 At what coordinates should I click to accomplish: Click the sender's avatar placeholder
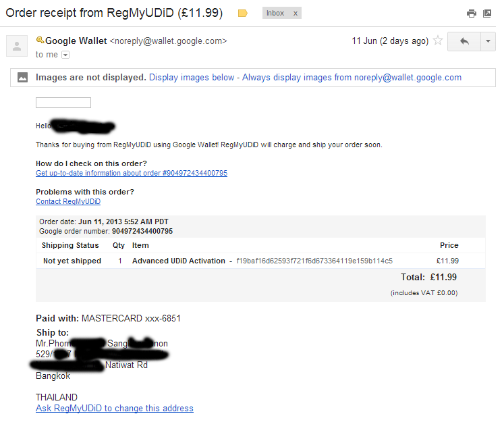click(17, 46)
